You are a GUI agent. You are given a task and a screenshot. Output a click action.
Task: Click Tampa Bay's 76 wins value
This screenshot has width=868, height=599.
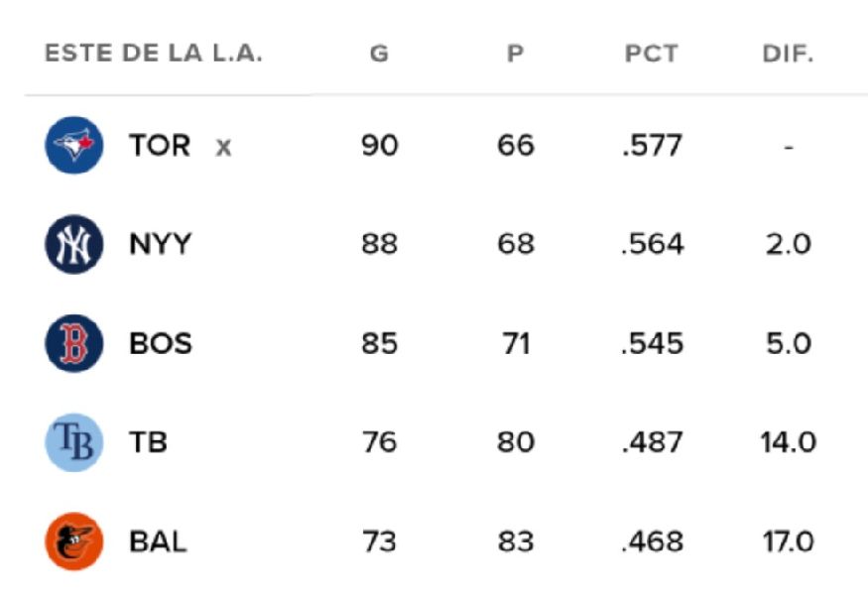379,442
